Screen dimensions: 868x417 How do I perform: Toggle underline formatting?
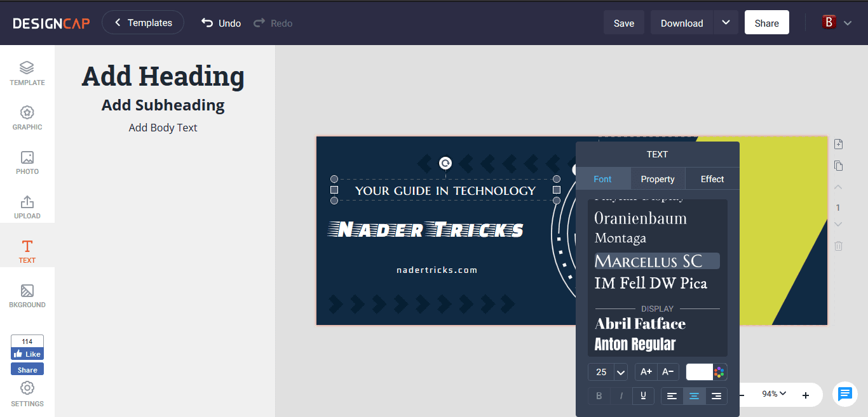(643, 396)
